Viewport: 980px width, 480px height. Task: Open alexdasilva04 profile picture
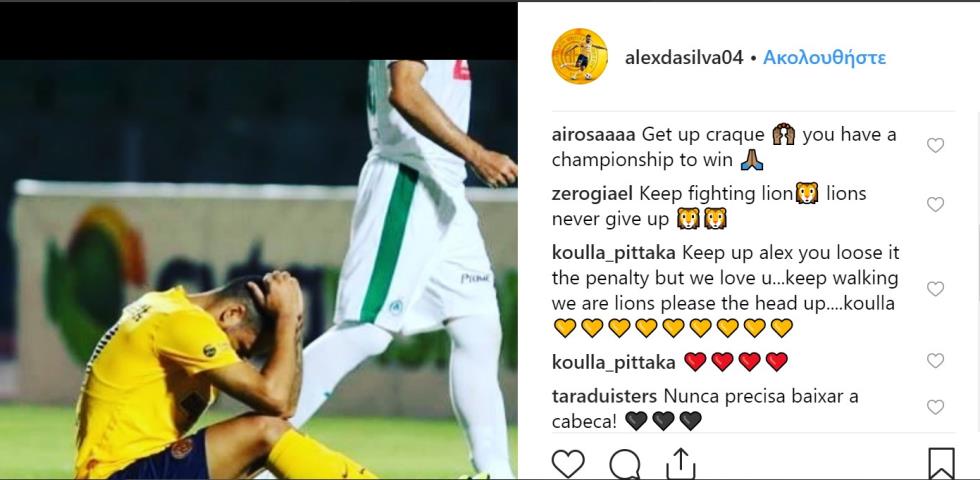click(x=579, y=56)
